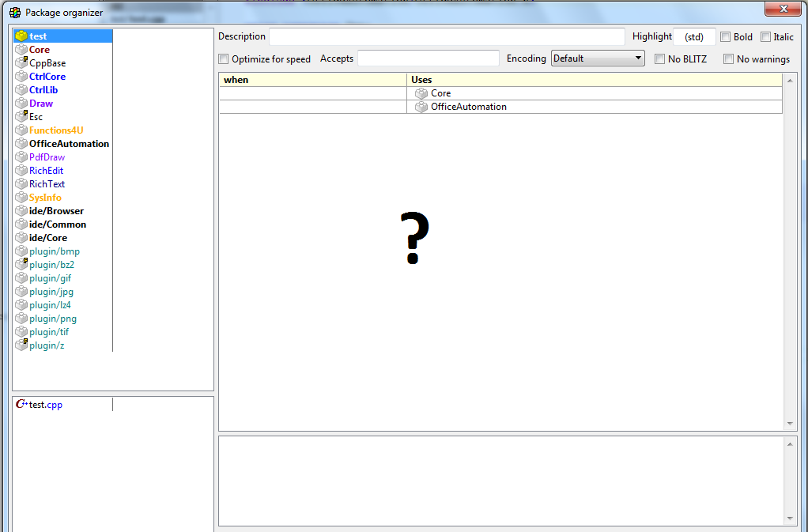The width and height of the screenshot is (808, 532).
Task: Click the Core icon in Uses column
Action: pyautogui.click(x=421, y=93)
